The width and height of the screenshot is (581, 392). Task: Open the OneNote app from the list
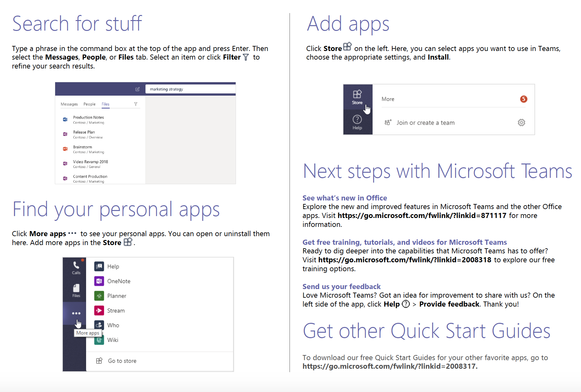click(x=119, y=281)
